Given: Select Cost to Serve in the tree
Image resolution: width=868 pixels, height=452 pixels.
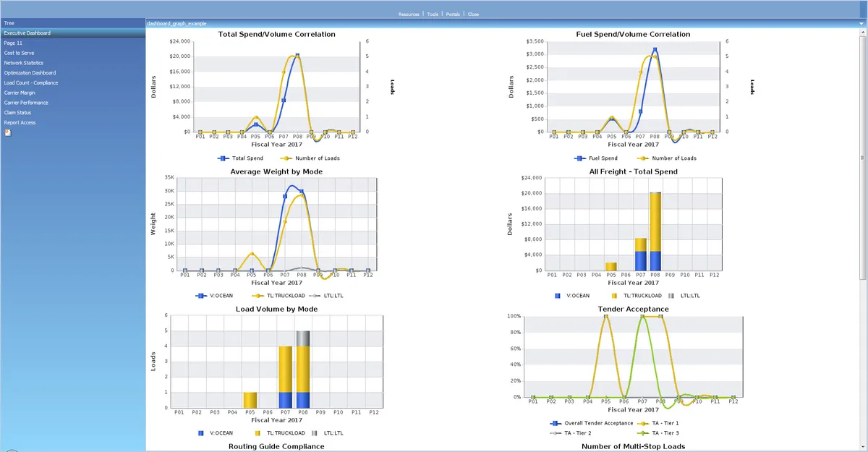Looking at the screenshot, I should pyautogui.click(x=19, y=53).
